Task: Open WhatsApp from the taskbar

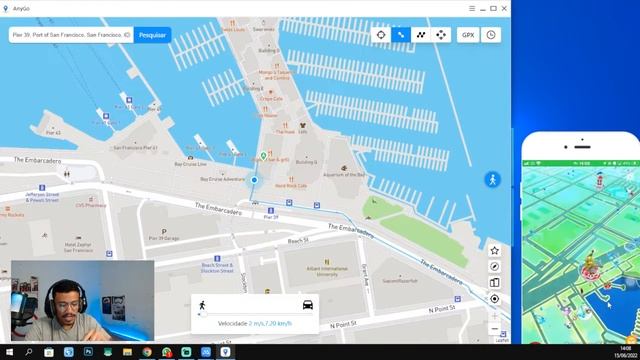Action: coord(167,352)
